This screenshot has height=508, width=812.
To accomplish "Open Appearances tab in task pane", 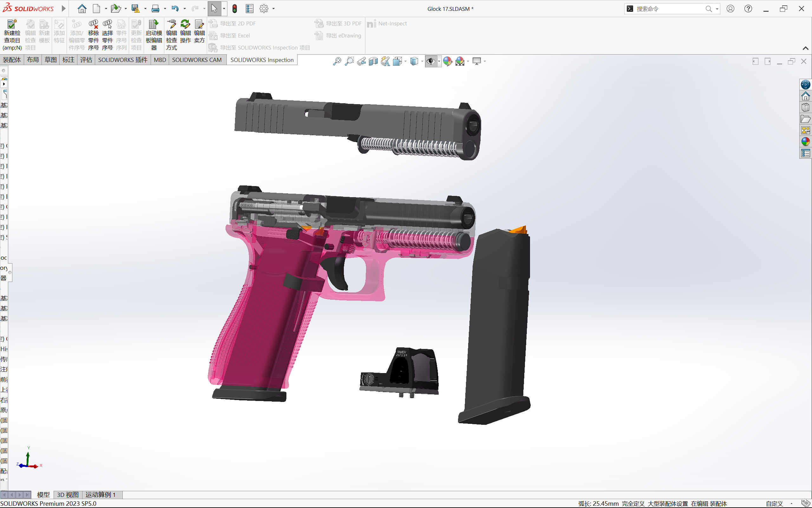I will [x=805, y=142].
